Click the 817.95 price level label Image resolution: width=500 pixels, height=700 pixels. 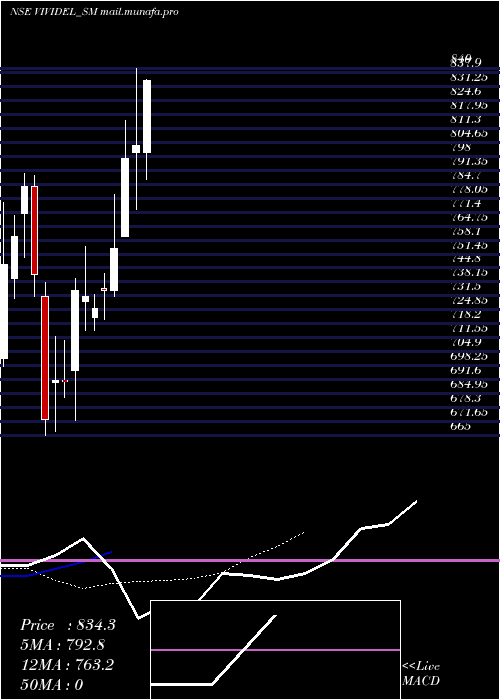[x=469, y=105]
